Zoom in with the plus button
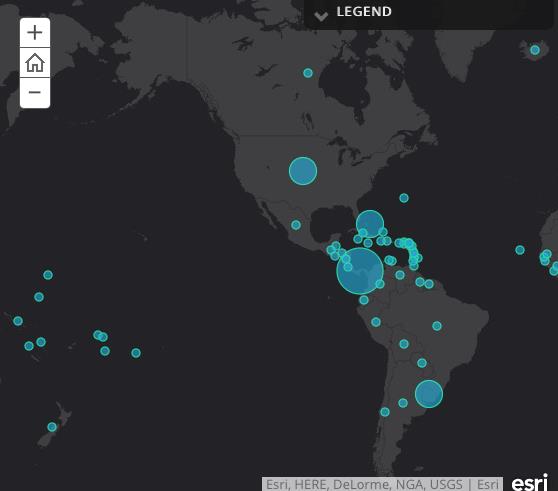Screen dimensions: 558x491 point(35,33)
